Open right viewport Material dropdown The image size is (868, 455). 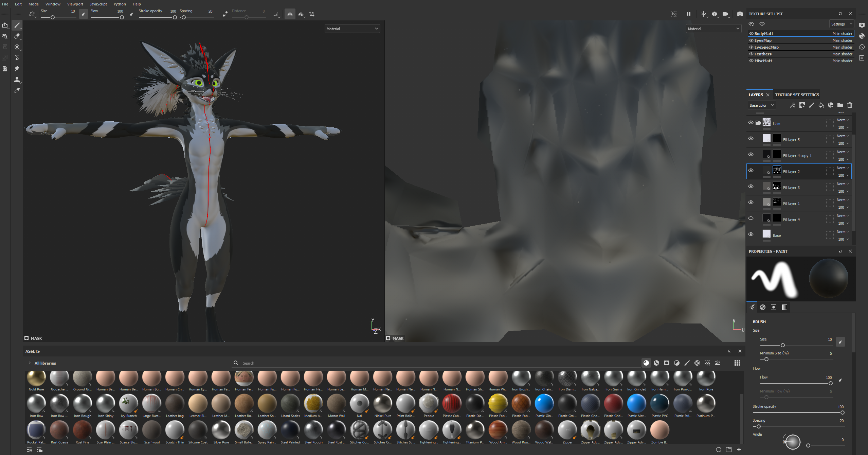[713, 29]
